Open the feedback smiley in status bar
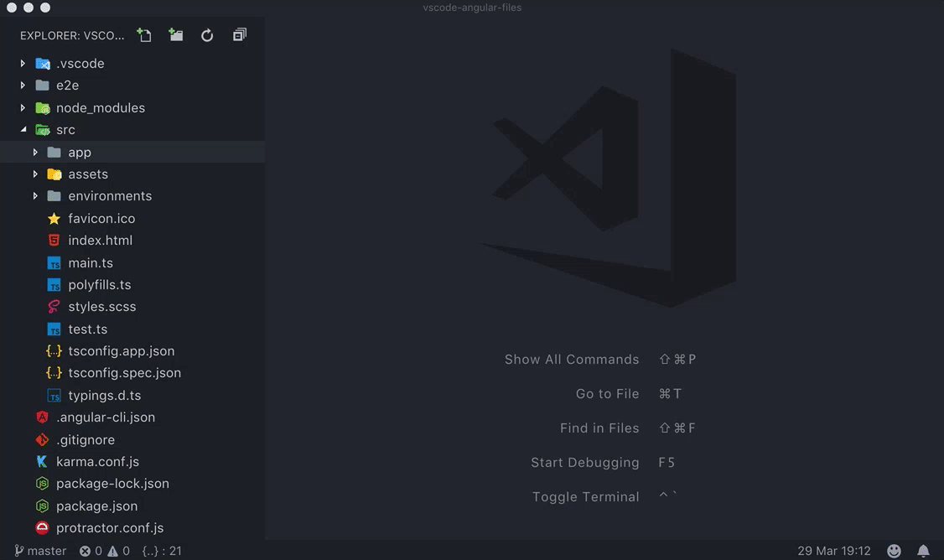 pyautogui.click(x=894, y=551)
